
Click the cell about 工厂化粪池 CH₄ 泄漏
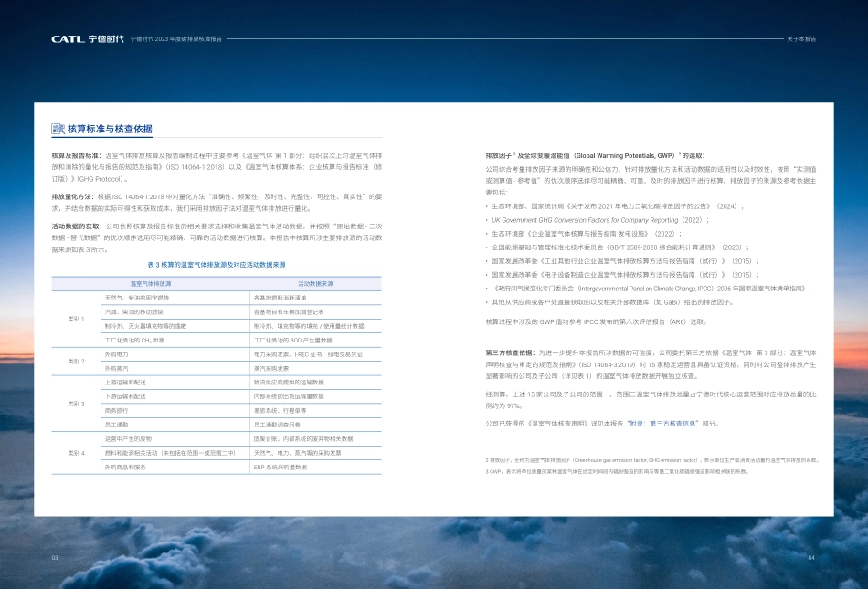click(x=134, y=341)
